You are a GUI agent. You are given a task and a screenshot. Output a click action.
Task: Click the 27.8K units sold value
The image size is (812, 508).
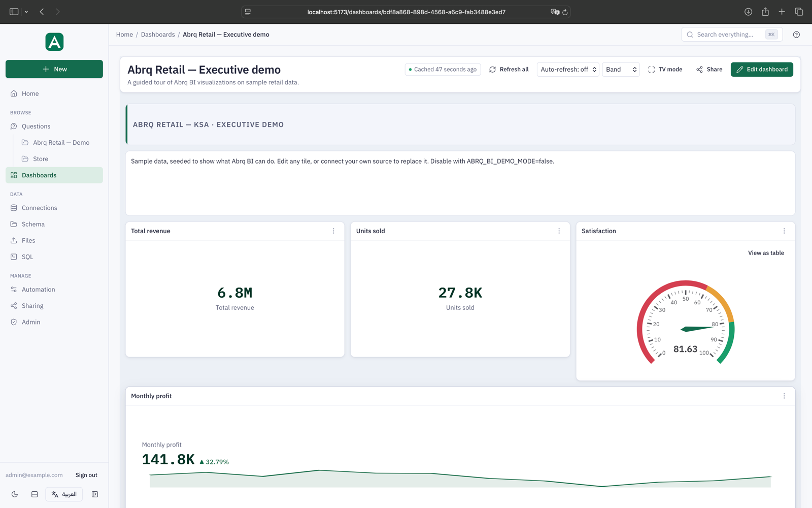(460, 293)
